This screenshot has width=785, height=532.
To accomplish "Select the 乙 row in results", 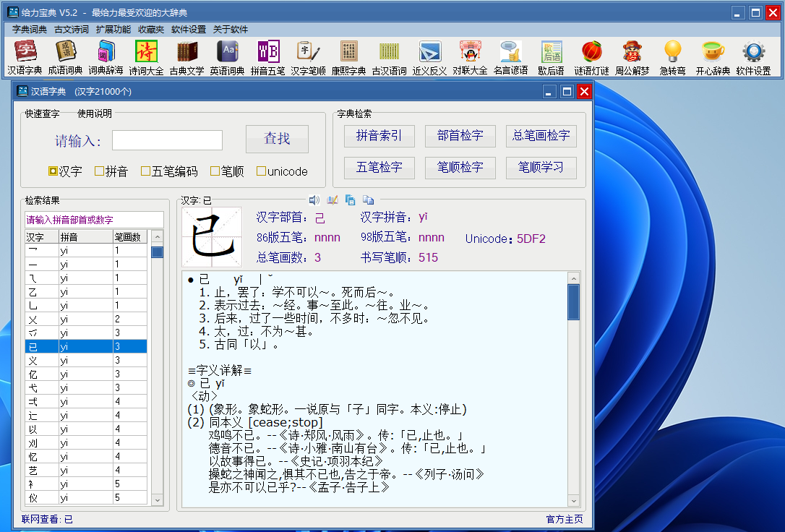I will coord(86,292).
